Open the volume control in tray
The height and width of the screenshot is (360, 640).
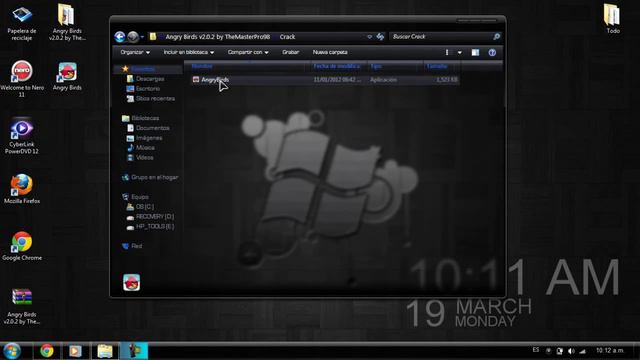[571, 351]
